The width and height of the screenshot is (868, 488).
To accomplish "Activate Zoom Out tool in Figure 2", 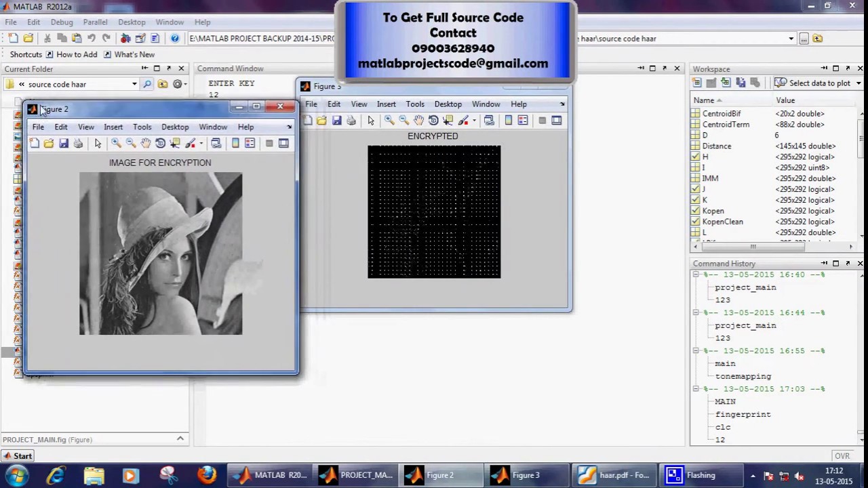I will pos(131,143).
